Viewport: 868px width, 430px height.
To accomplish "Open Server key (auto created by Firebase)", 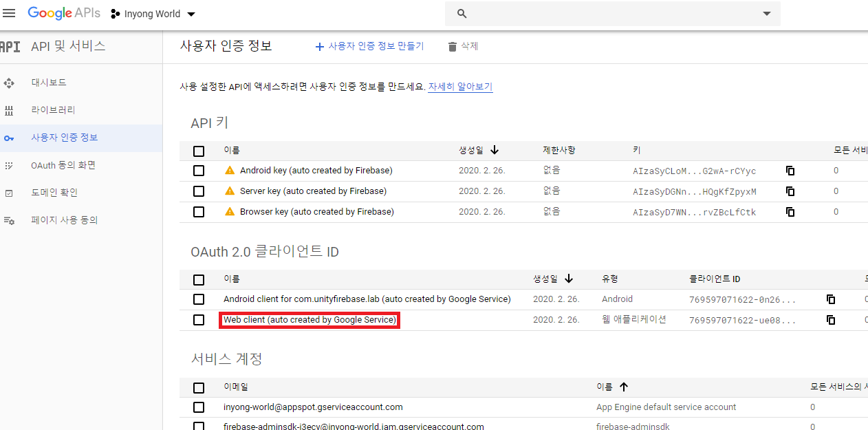I will (314, 191).
